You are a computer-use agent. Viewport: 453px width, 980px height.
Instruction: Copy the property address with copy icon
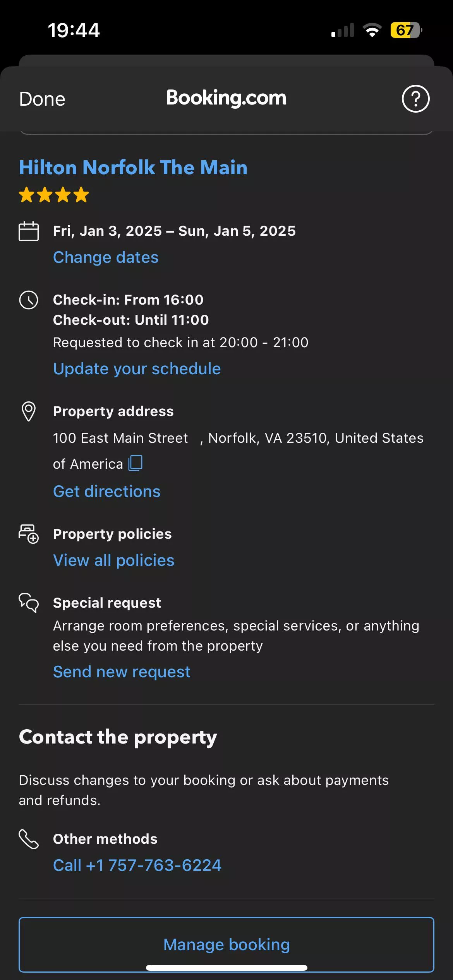point(136,463)
